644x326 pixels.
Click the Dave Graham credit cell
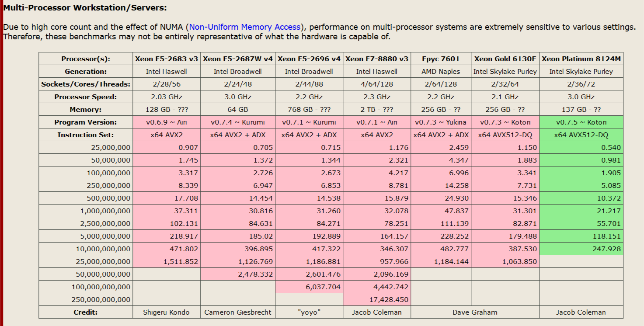(x=475, y=312)
